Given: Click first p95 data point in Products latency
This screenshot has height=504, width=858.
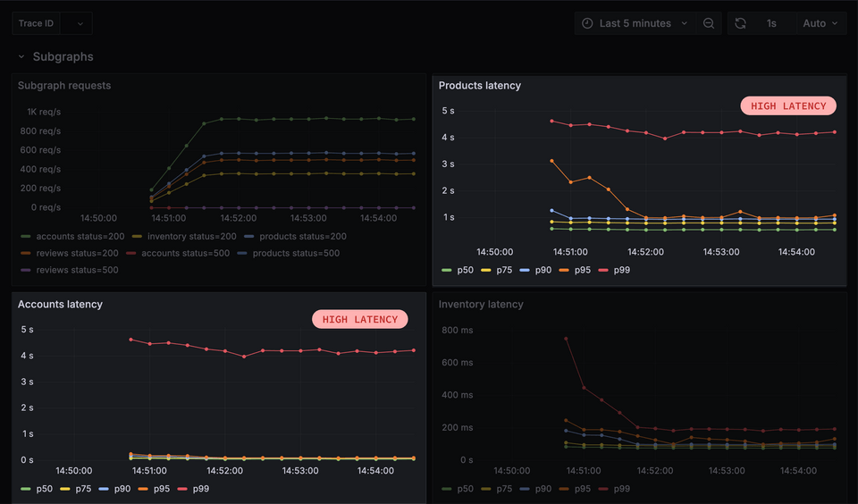Looking at the screenshot, I should click(551, 161).
